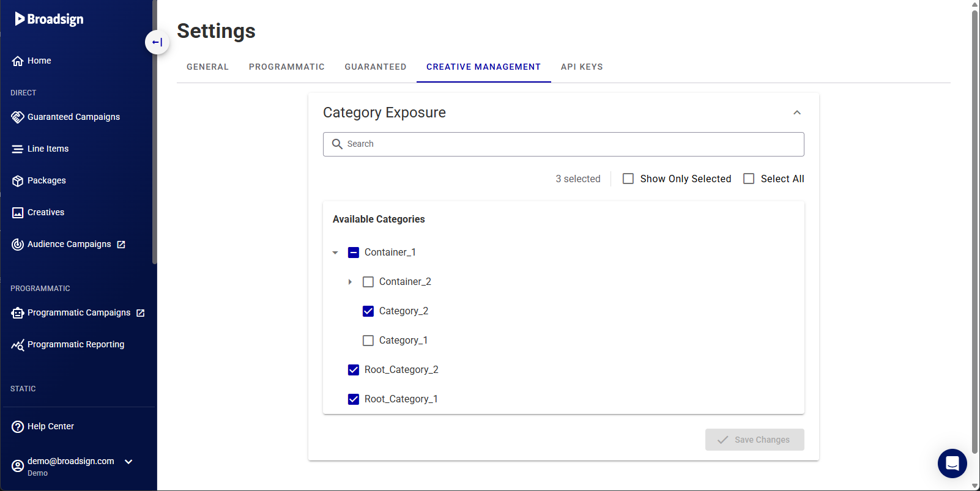Go to Home in sidebar
The height and width of the screenshot is (491, 980).
(x=39, y=61)
